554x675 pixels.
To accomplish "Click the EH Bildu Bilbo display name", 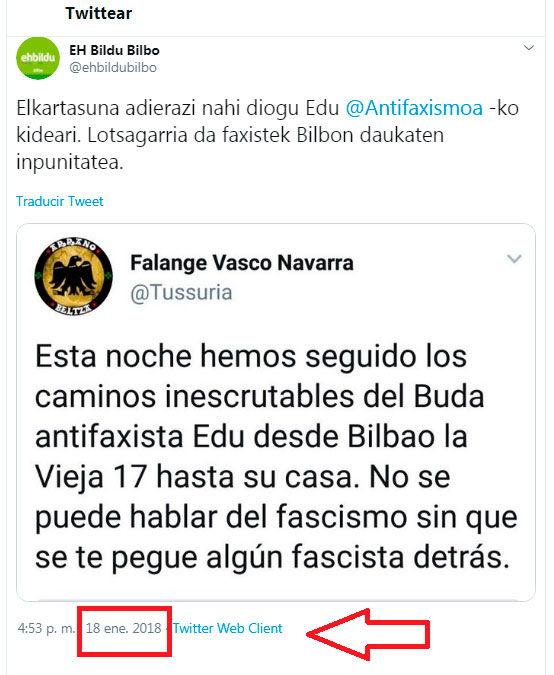I will tap(115, 50).
